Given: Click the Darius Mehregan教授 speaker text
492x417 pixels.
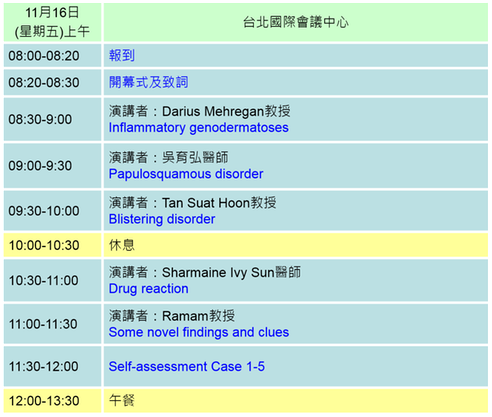Looking at the screenshot, I should click(x=226, y=111).
